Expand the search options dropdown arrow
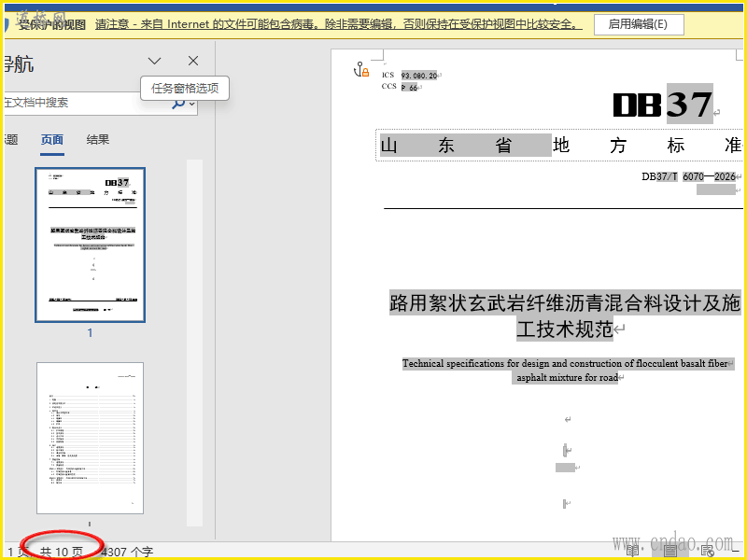Image resolution: width=747 pixels, height=560 pixels. pyautogui.click(x=192, y=104)
